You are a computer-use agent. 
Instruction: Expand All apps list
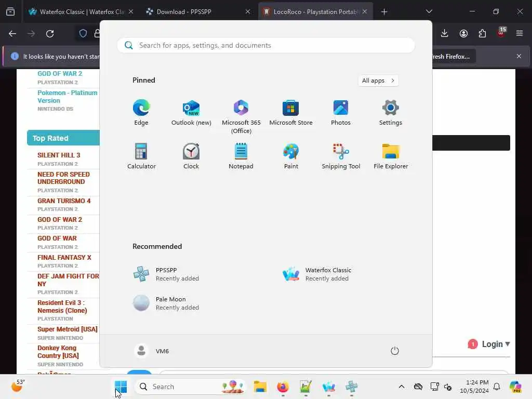(378, 81)
